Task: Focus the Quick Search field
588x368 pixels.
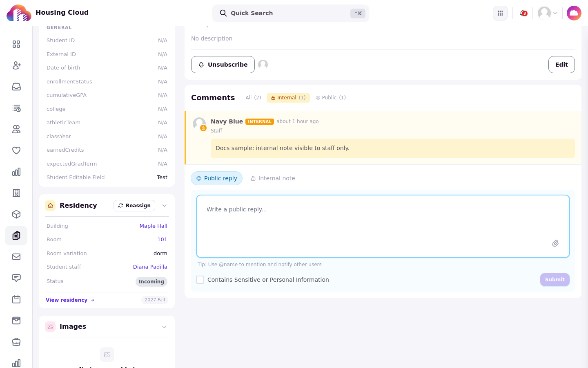Action: click(291, 13)
